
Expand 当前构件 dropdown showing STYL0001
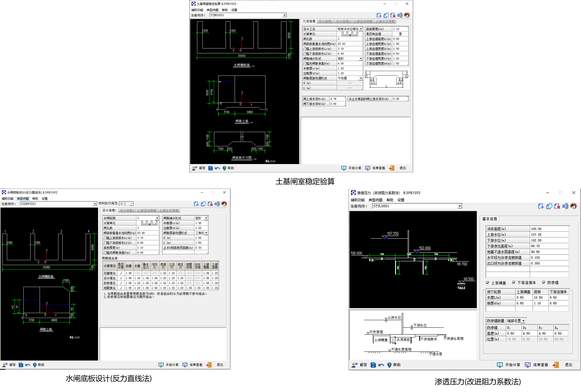[460, 206]
